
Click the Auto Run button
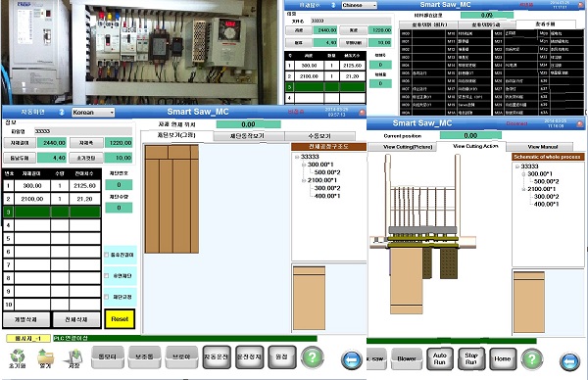[439, 358]
